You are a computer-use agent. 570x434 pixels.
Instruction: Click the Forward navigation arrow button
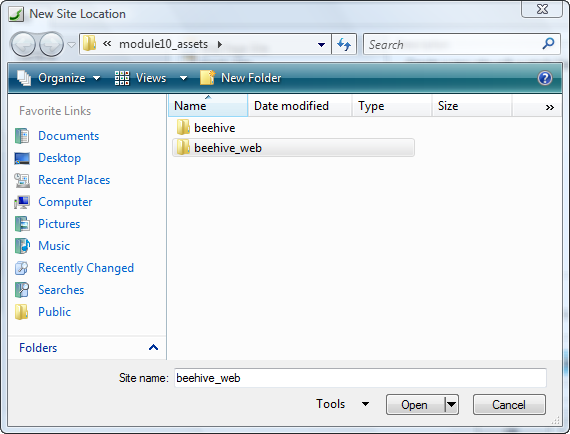tap(51, 44)
